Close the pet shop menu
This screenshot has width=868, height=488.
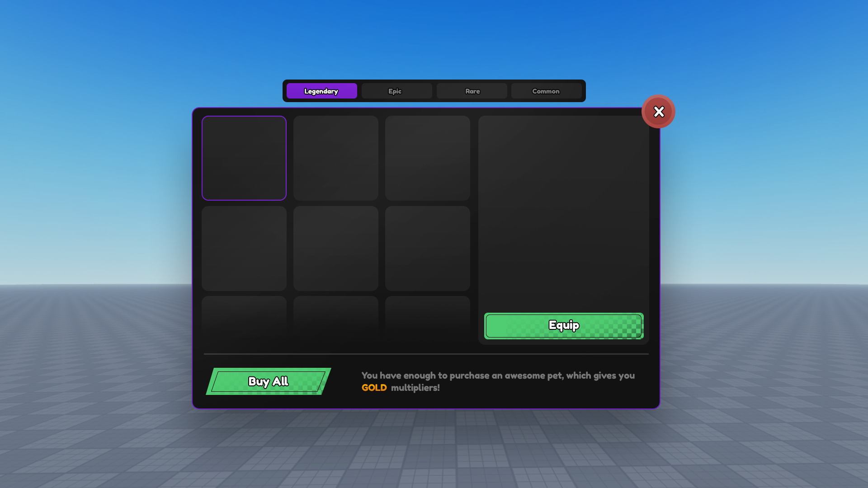[658, 112]
